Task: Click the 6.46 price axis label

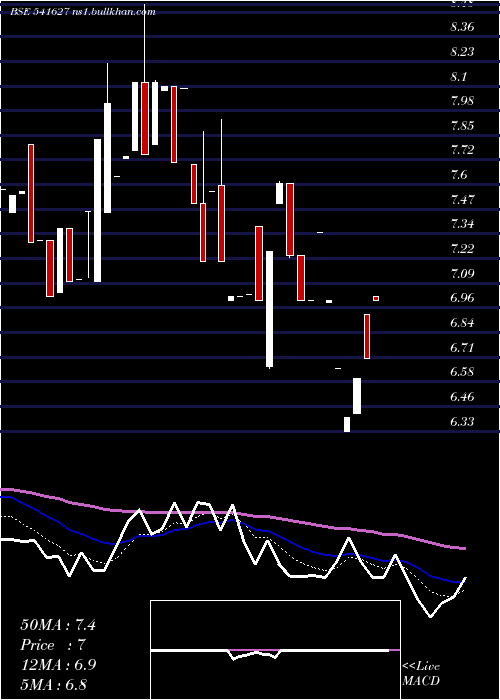Action: (462, 397)
